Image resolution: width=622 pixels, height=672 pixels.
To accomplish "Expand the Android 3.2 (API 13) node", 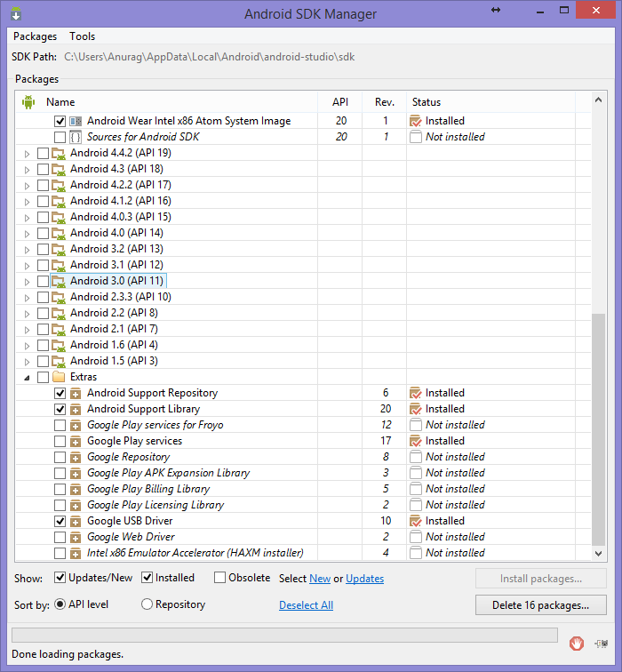I will click(27, 250).
